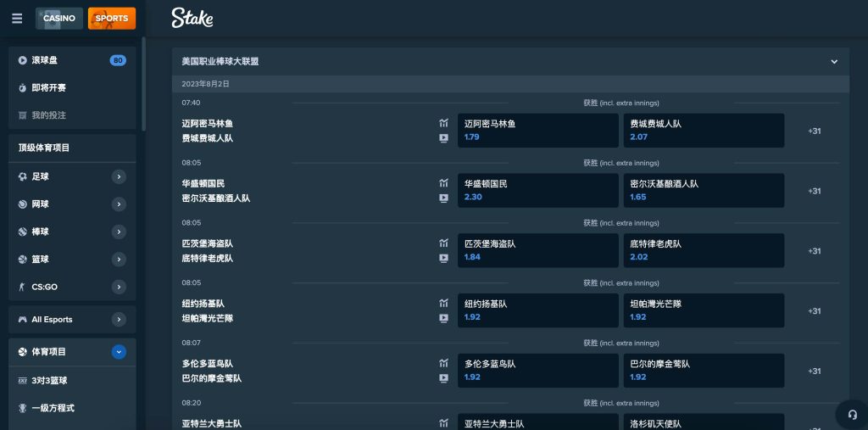Open the 纽约扬基队 match fixture names

tap(208, 311)
